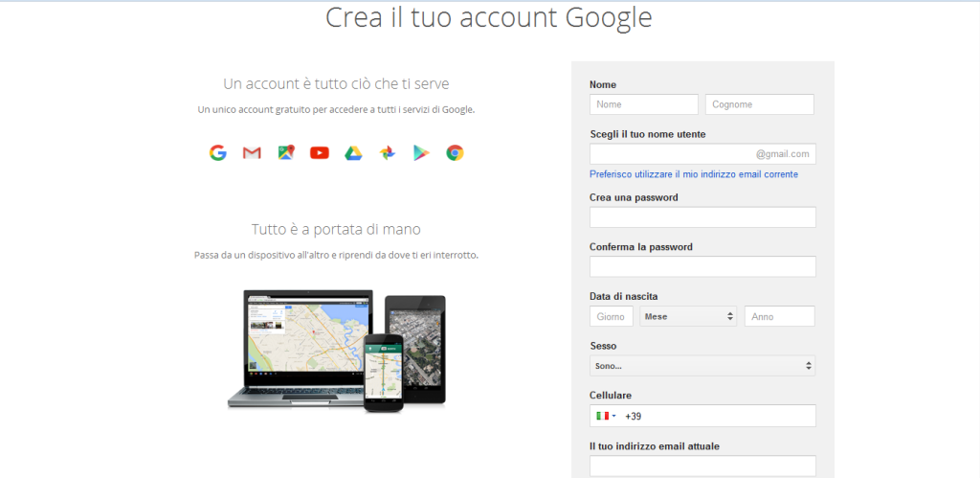Click the Google Play store icon

click(420, 152)
